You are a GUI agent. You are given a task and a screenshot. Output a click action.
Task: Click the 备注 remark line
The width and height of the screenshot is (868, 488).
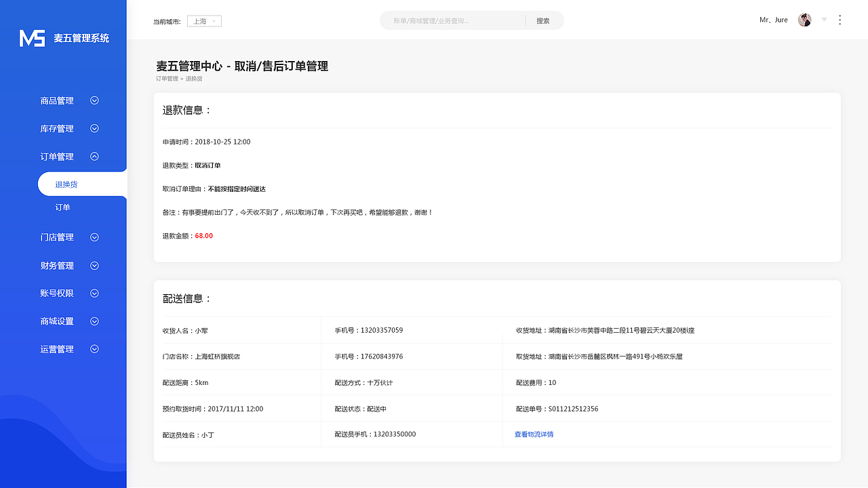tap(298, 213)
